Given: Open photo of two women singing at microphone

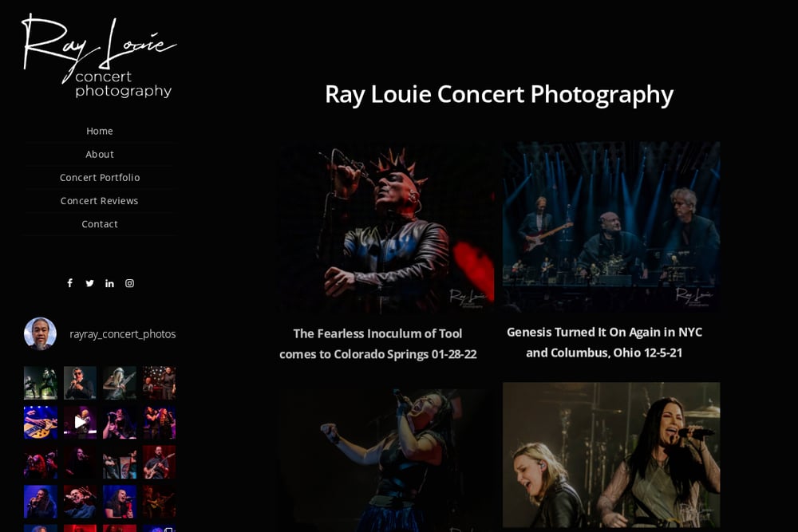Looking at the screenshot, I should 611,455.
